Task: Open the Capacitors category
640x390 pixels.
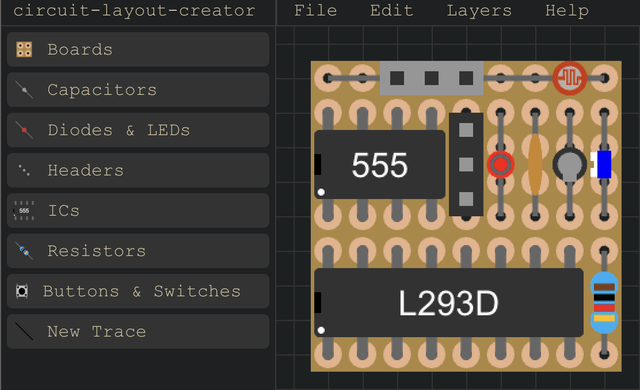Action: tap(138, 90)
